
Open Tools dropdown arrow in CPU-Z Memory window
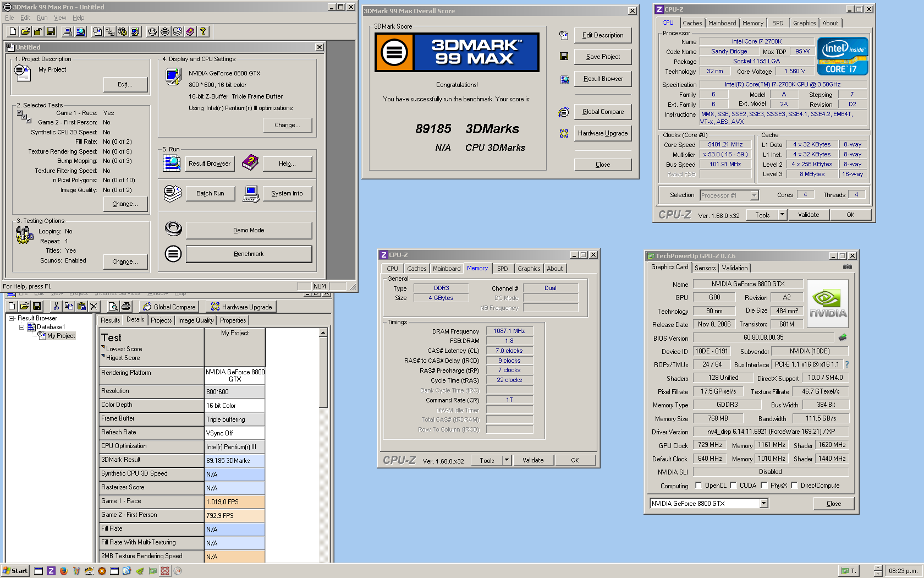507,460
